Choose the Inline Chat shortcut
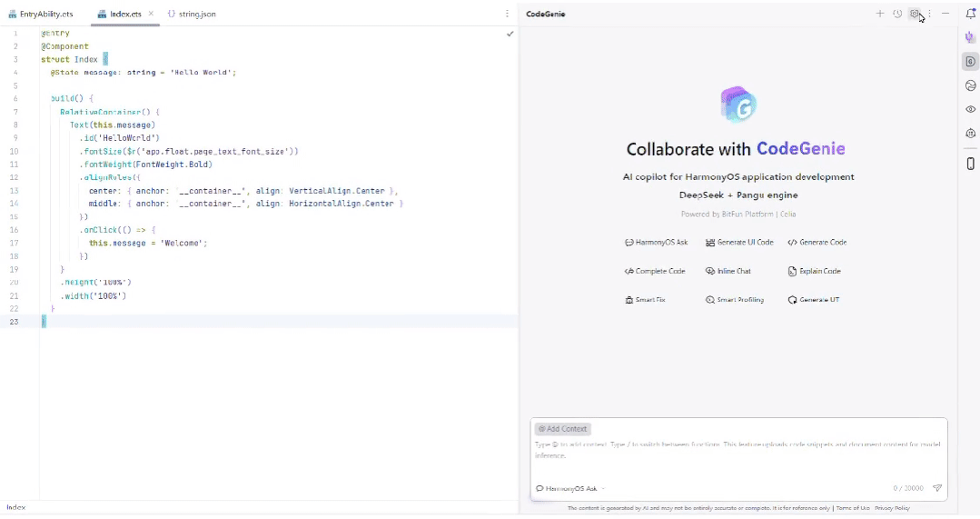This screenshot has height=519, width=980. pyautogui.click(x=728, y=272)
